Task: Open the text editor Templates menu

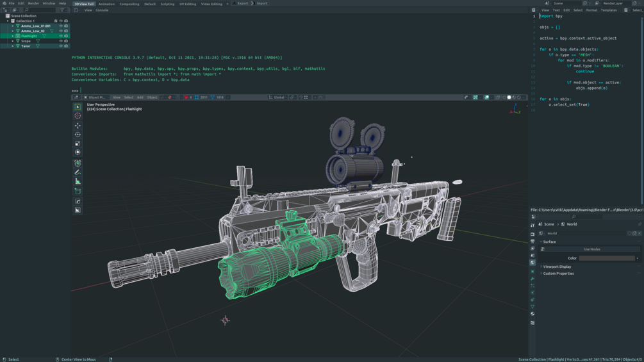Action: pyautogui.click(x=609, y=10)
